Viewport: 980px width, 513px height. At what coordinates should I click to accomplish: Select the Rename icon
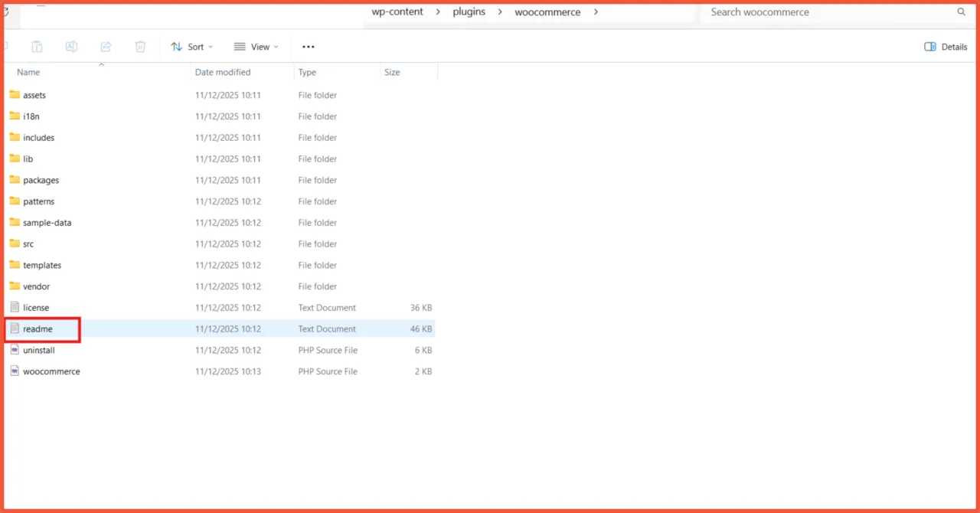tap(71, 47)
